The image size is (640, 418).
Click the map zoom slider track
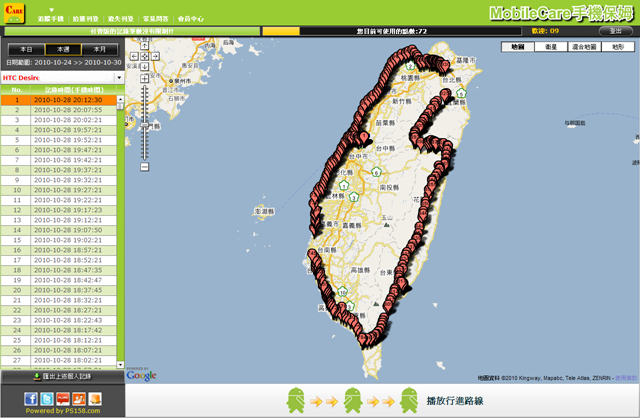point(146,120)
